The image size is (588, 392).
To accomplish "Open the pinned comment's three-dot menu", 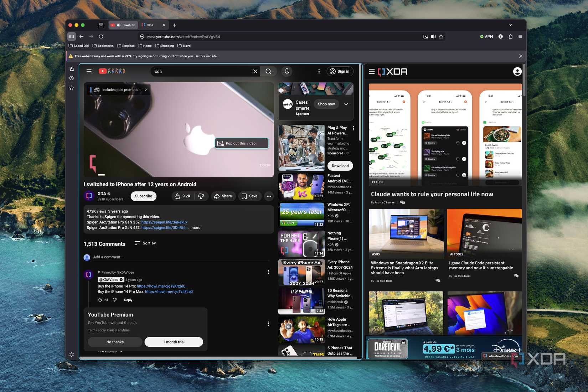I will [268, 272].
